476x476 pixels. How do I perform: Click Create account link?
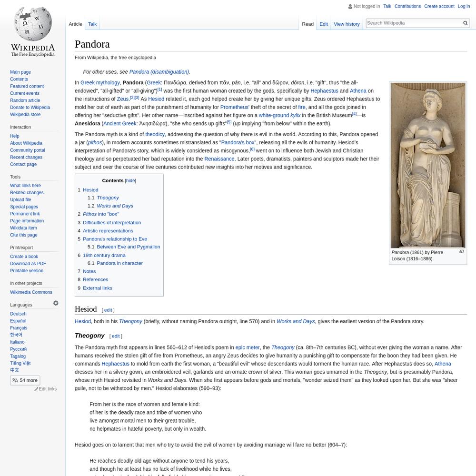(439, 6)
